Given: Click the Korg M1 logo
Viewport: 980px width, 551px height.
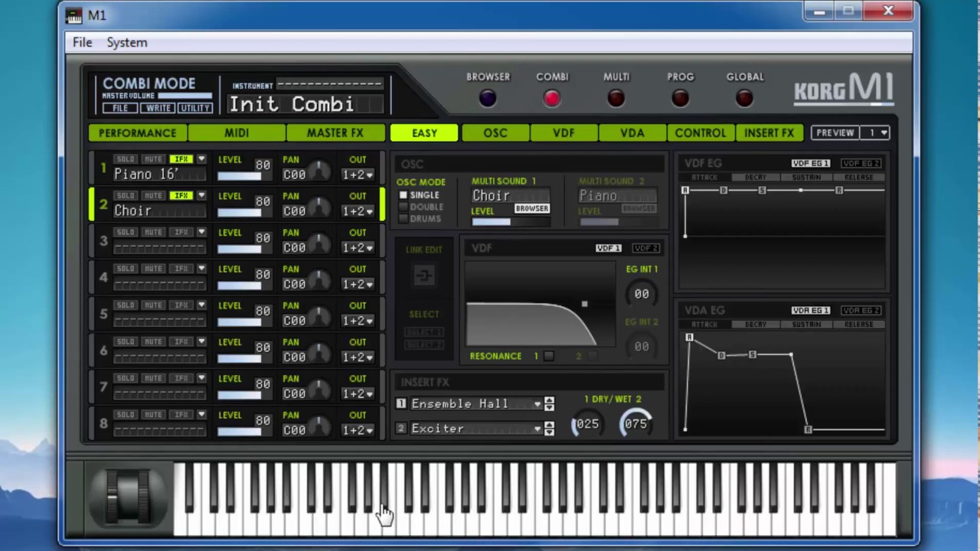Looking at the screenshot, I should pyautogui.click(x=843, y=89).
